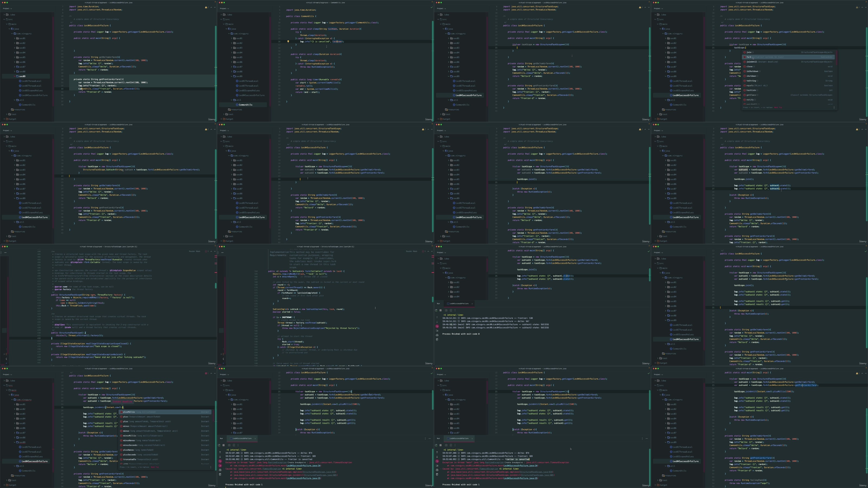The height and width of the screenshot is (488, 868).
Task: Choose truncatedTo in the Instant completion popup
Action: coord(165,459)
